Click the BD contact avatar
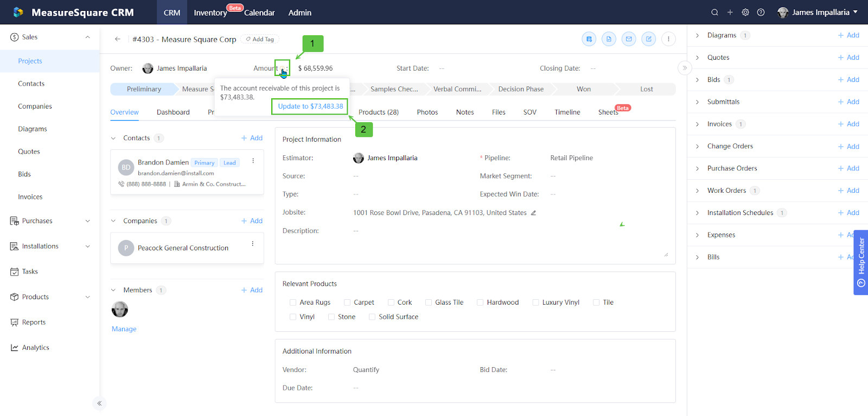The height and width of the screenshot is (416, 868). click(x=126, y=168)
